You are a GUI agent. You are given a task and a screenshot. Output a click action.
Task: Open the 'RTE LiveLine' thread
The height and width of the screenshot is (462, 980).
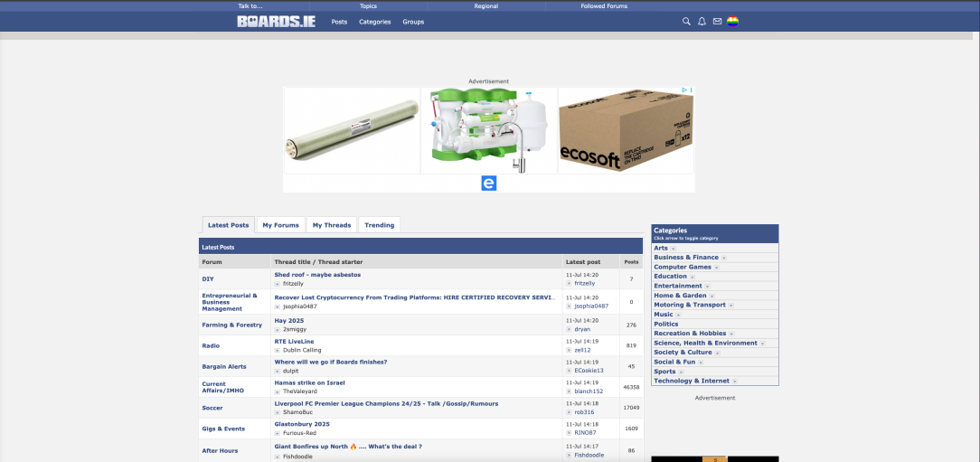(x=294, y=342)
